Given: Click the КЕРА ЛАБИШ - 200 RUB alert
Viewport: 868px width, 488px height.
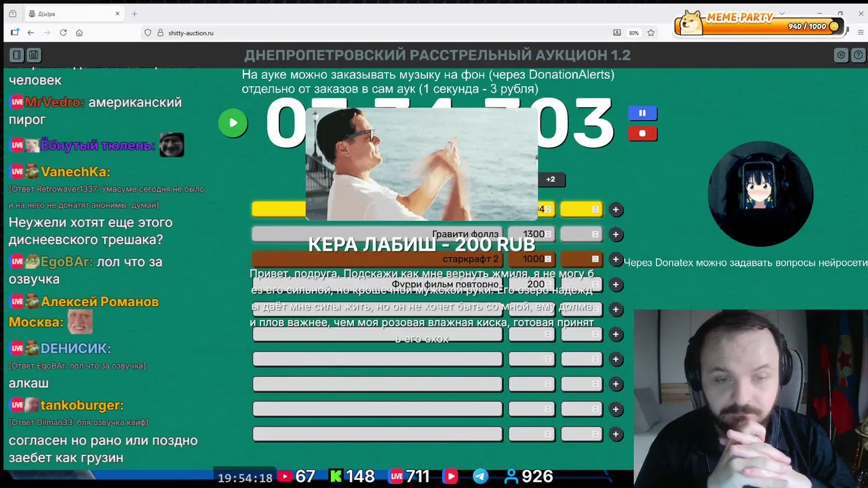Looking at the screenshot, I should [422, 245].
